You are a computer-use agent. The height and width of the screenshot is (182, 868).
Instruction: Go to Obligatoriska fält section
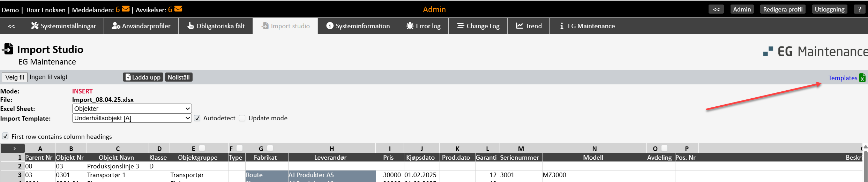pyautogui.click(x=216, y=26)
